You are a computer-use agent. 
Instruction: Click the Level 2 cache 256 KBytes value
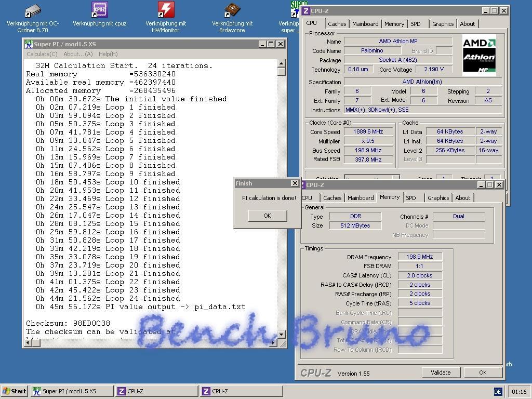click(450, 150)
